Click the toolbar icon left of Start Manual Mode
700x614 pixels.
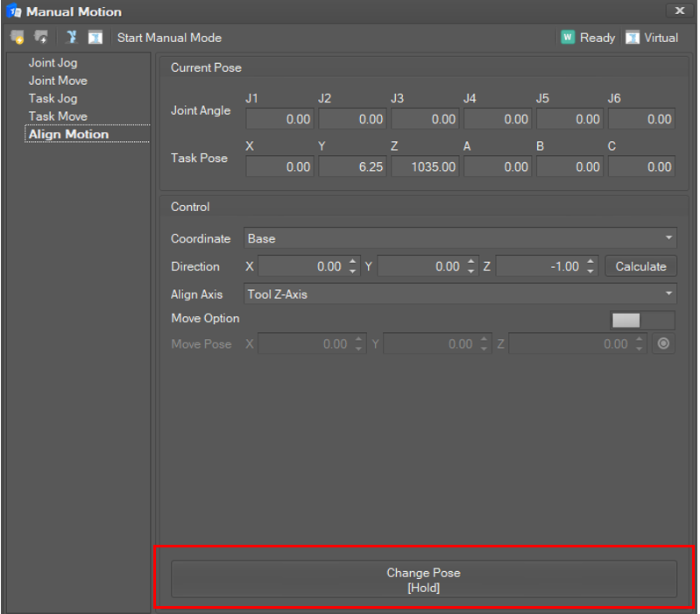[x=95, y=38]
